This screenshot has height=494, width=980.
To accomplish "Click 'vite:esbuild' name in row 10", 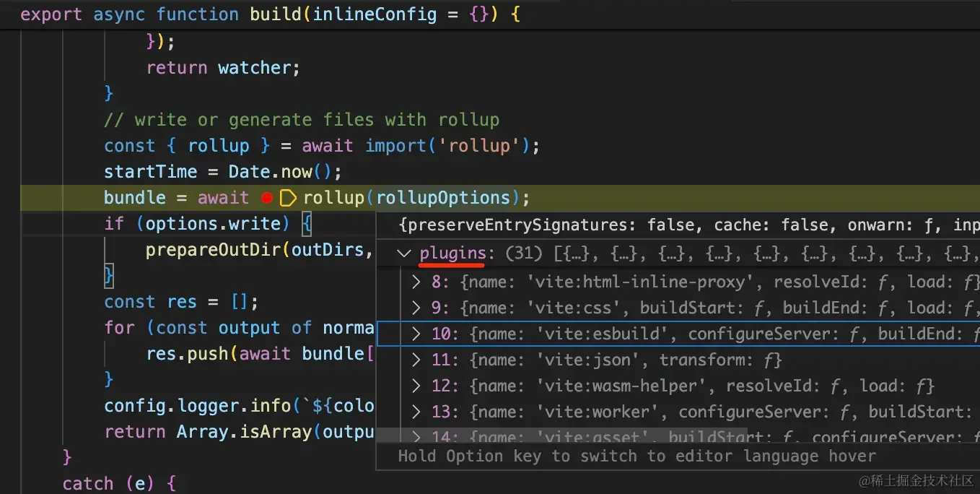I will point(602,334).
